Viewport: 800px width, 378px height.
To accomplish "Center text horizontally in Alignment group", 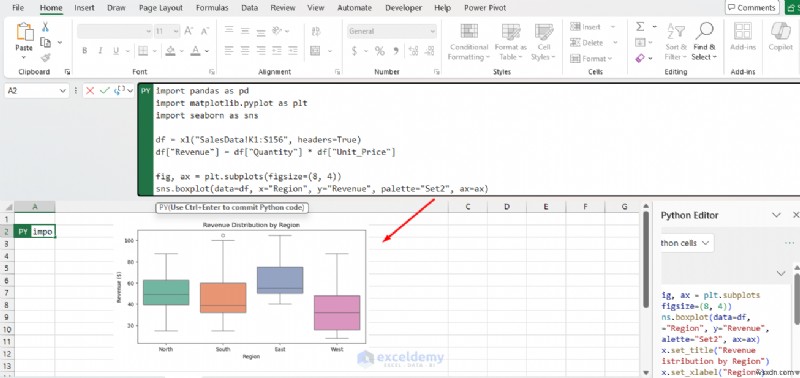I will point(245,51).
